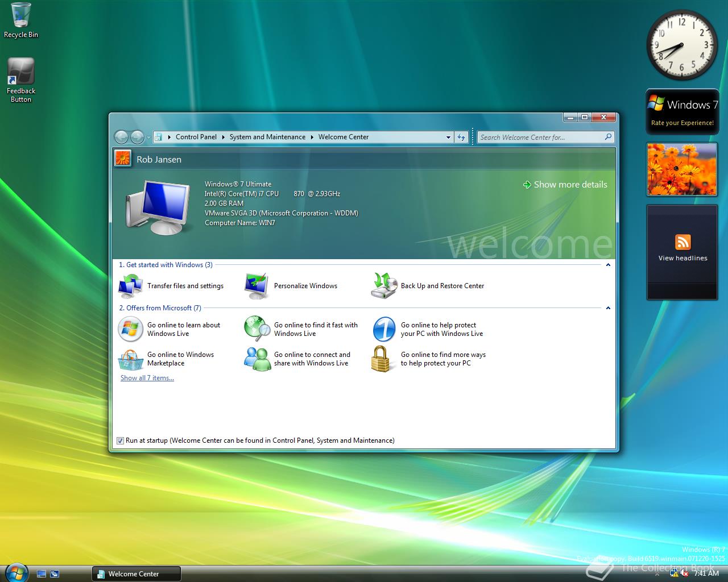This screenshot has width=728, height=582.
Task: Toggle Run at startup checkbox
Action: 120,440
